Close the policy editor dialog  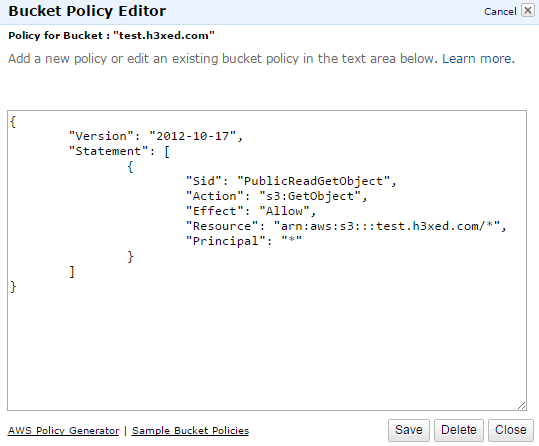pos(511,430)
